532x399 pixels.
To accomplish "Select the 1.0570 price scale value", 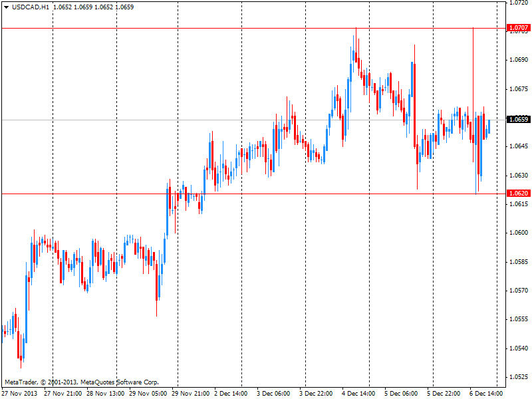I will point(519,291).
